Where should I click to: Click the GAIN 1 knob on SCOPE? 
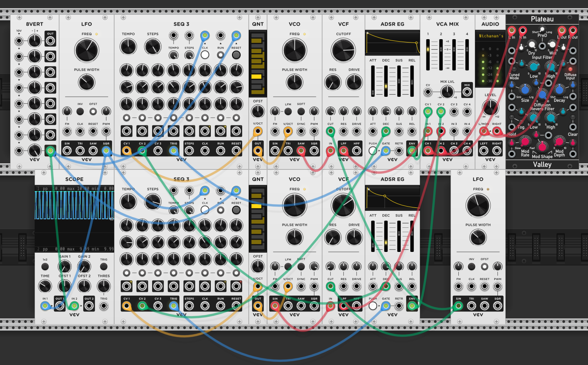[x=64, y=267]
